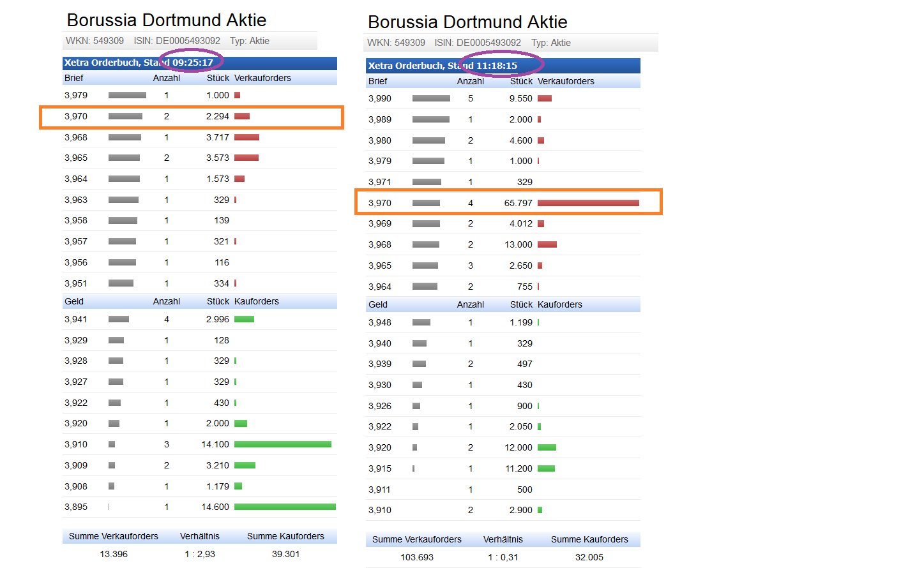Click the long red bar beside 65.797
The image size is (924, 568).
(x=588, y=203)
